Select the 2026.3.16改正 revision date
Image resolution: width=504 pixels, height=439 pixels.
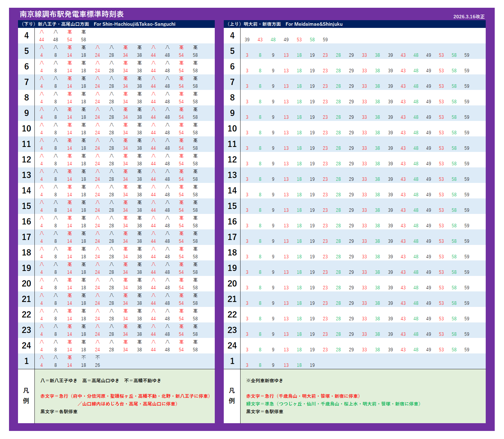[x=469, y=17]
